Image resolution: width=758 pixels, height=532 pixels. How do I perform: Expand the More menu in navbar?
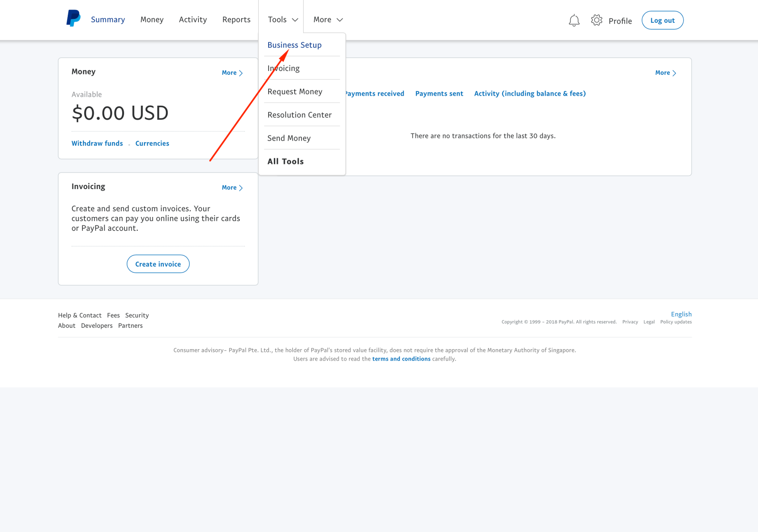[328, 19]
